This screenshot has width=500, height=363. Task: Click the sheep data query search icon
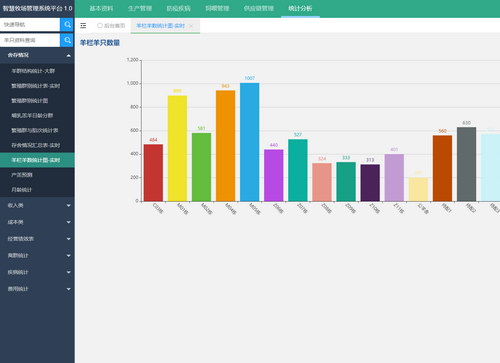coord(67,40)
